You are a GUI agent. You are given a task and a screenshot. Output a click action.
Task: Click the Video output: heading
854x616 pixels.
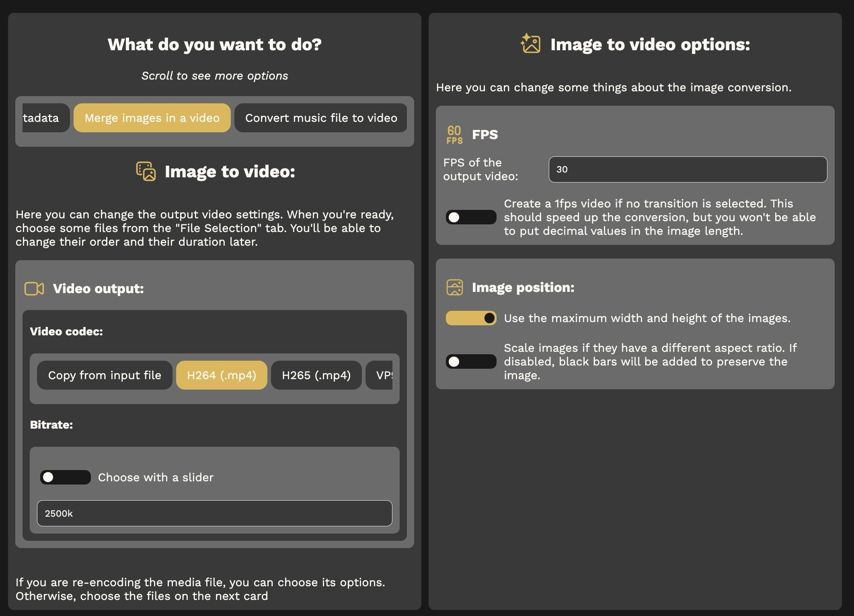point(99,289)
